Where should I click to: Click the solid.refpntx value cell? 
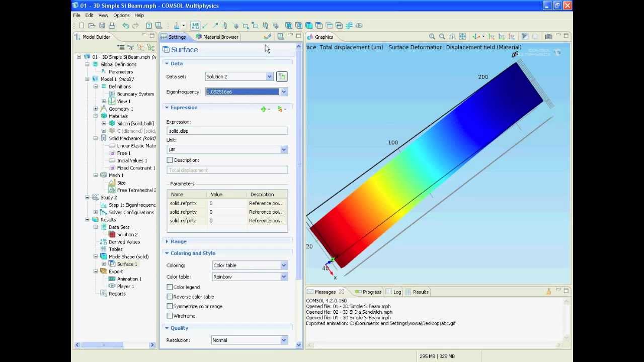click(x=227, y=203)
